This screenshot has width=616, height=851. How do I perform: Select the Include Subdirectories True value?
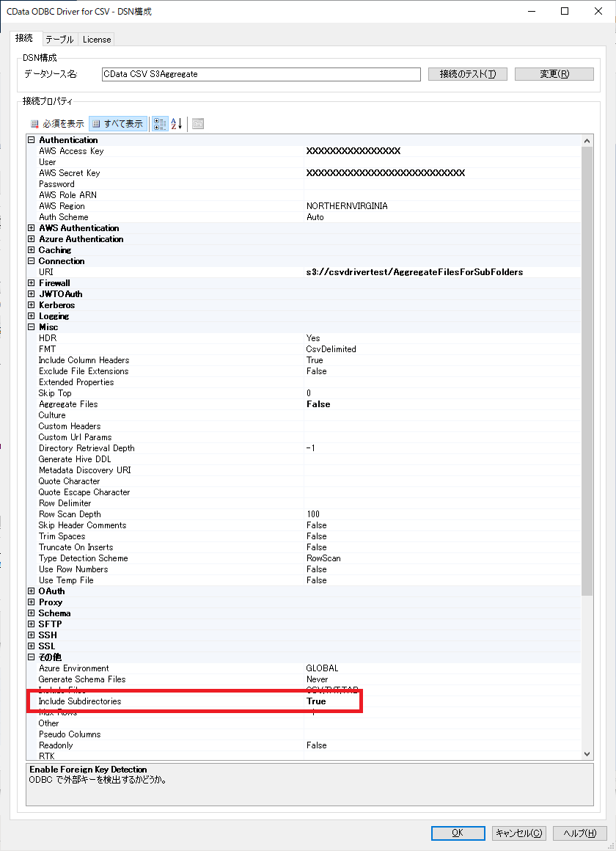(x=316, y=701)
